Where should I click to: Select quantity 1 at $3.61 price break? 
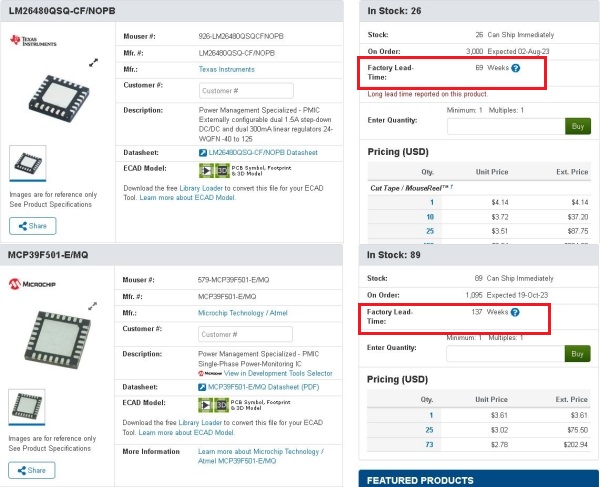[431, 415]
